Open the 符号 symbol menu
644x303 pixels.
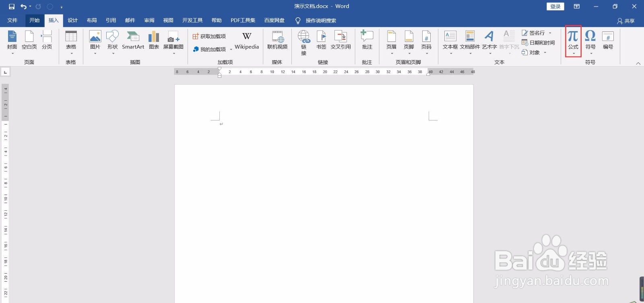590,42
